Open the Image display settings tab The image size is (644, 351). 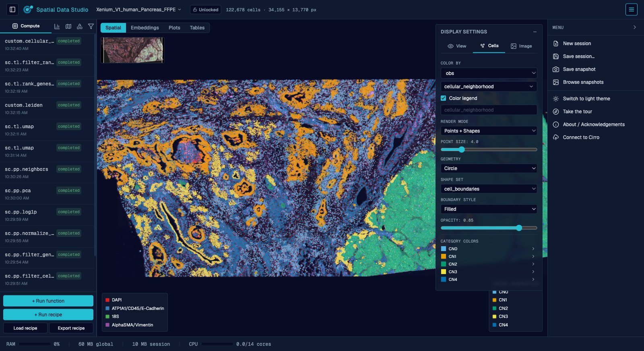[x=521, y=46]
